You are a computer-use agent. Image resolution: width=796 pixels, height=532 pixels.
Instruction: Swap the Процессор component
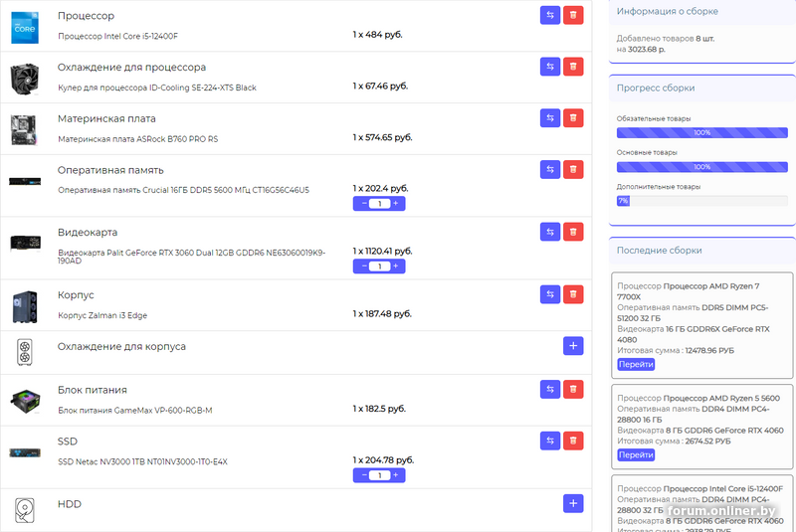tap(550, 16)
